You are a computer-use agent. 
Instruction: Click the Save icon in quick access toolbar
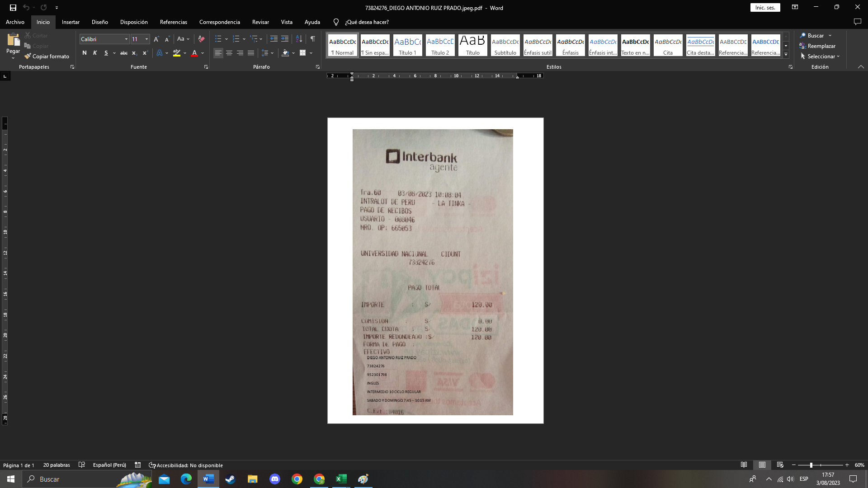point(13,8)
